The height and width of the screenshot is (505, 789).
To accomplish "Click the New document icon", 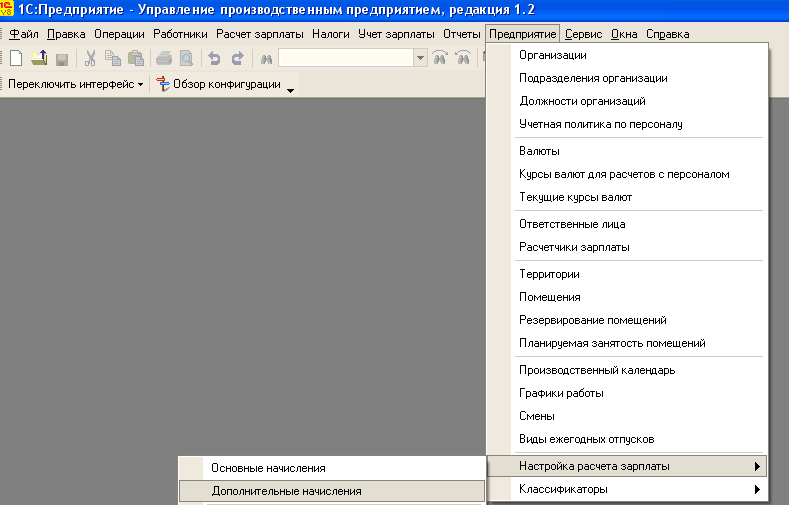I will [16, 58].
